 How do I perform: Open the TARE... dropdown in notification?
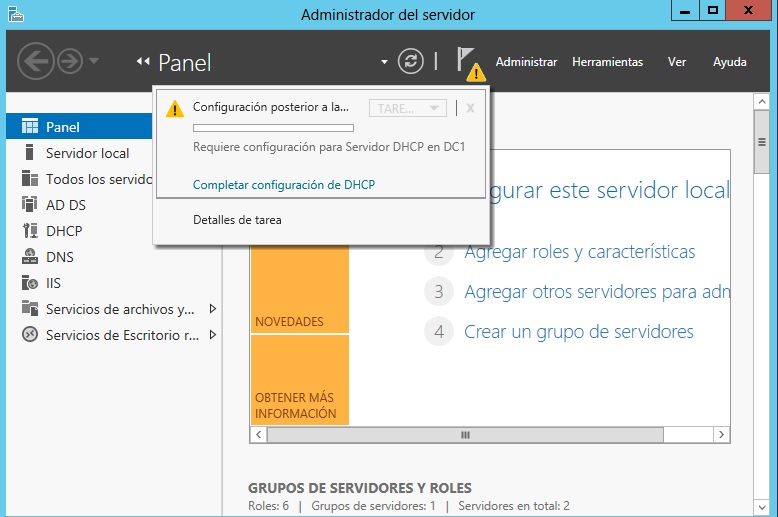(x=407, y=108)
